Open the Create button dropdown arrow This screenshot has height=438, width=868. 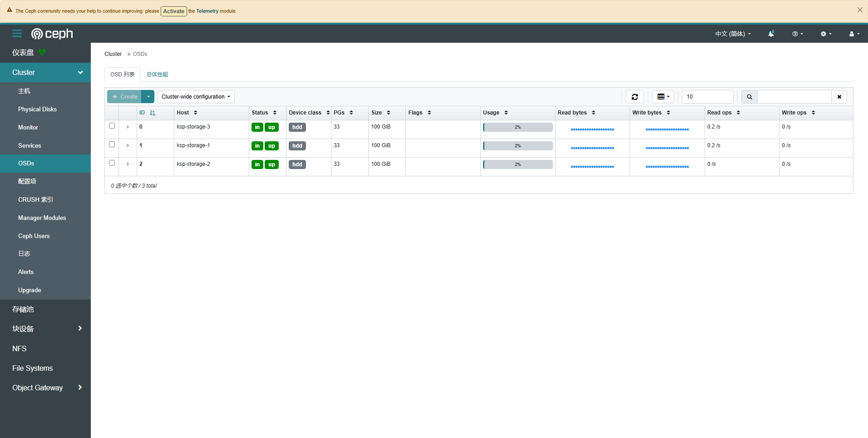point(148,97)
